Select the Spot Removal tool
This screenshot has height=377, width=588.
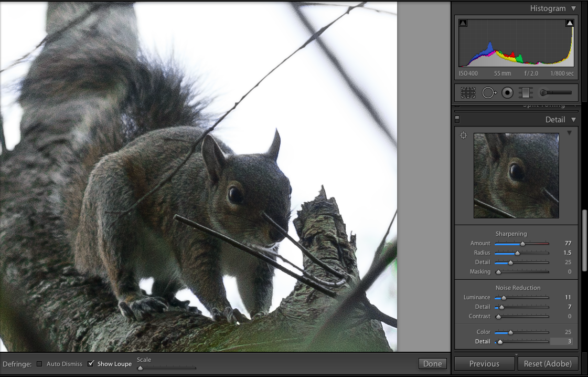point(489,93)
